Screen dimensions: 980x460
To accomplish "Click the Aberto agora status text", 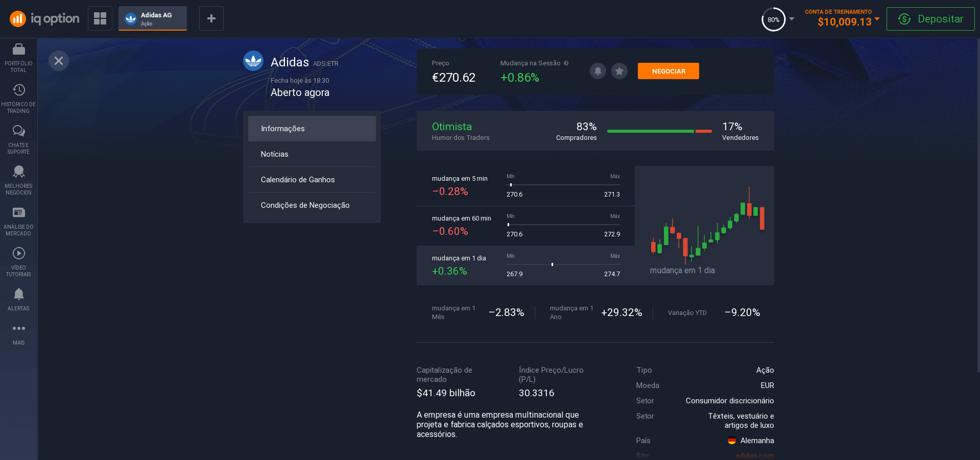I will (300, 92).
